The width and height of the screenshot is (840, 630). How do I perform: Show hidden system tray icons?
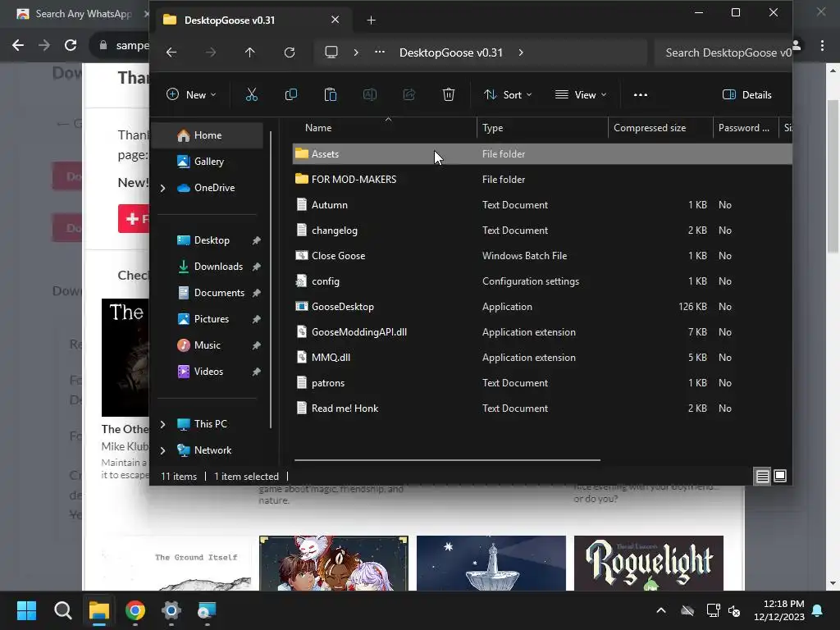point(661,610)
